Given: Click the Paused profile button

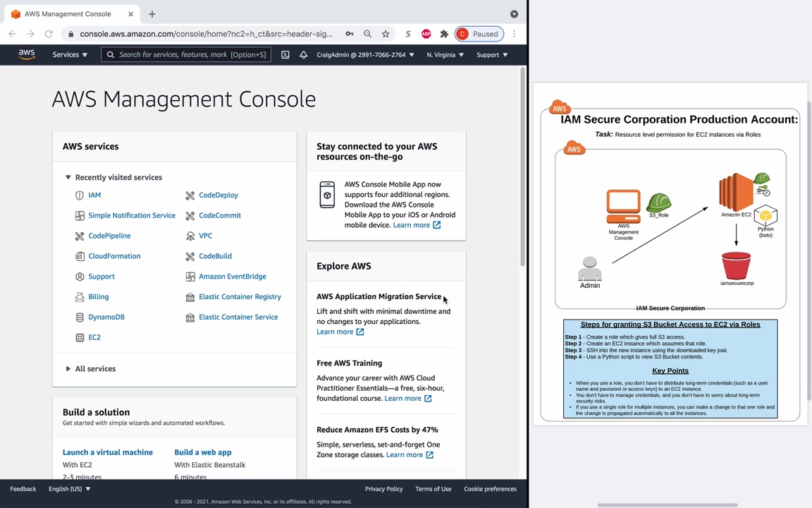Looking at the screenshot, I should click(479, 34).
